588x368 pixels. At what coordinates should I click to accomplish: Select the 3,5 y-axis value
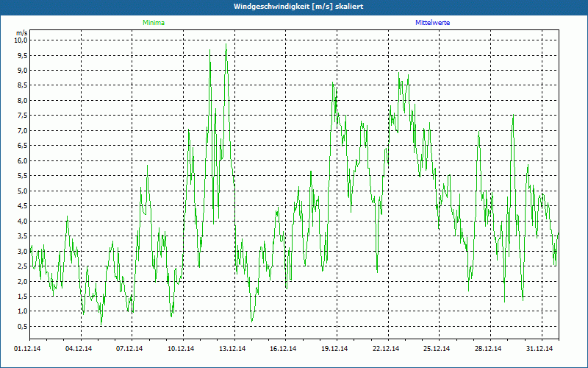[x=23, y=236]
